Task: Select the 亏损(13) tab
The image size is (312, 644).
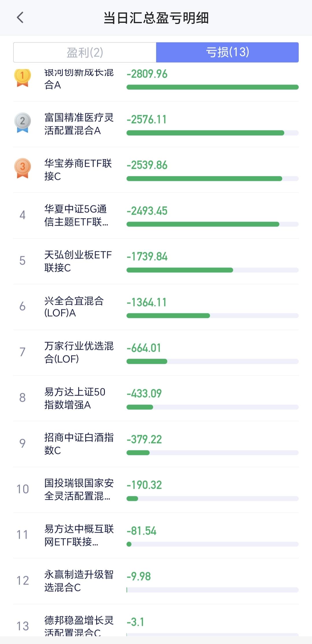Action: tap(227, 53)
